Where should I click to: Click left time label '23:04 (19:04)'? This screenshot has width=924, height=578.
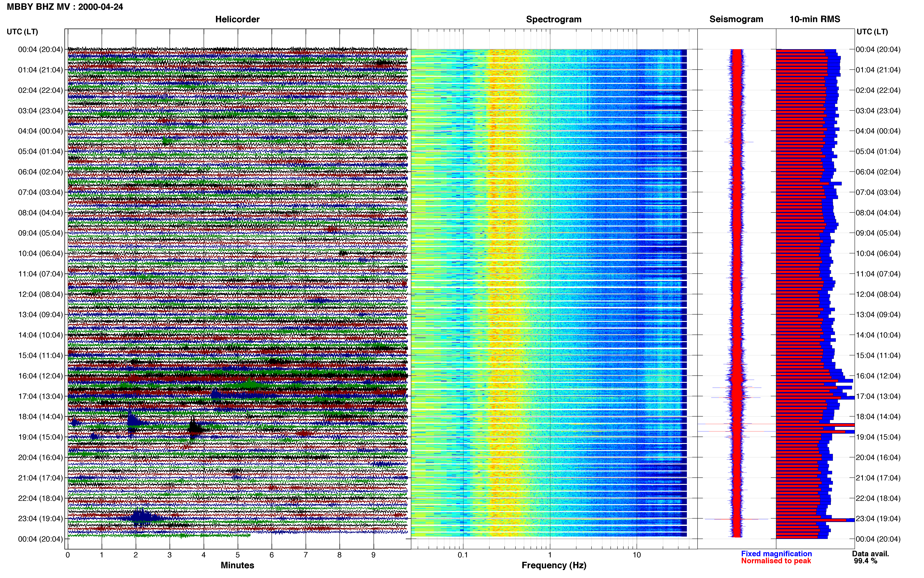[x=41, y=518]
